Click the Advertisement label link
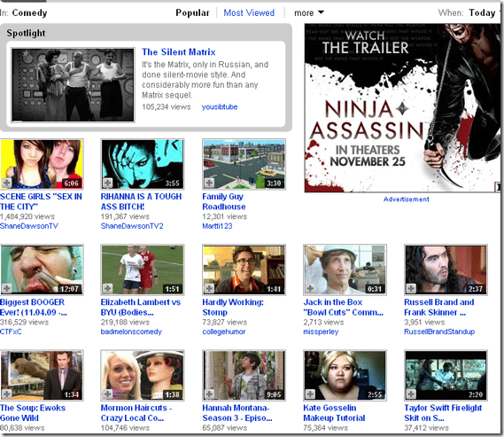504x437 pixels. 406,199
